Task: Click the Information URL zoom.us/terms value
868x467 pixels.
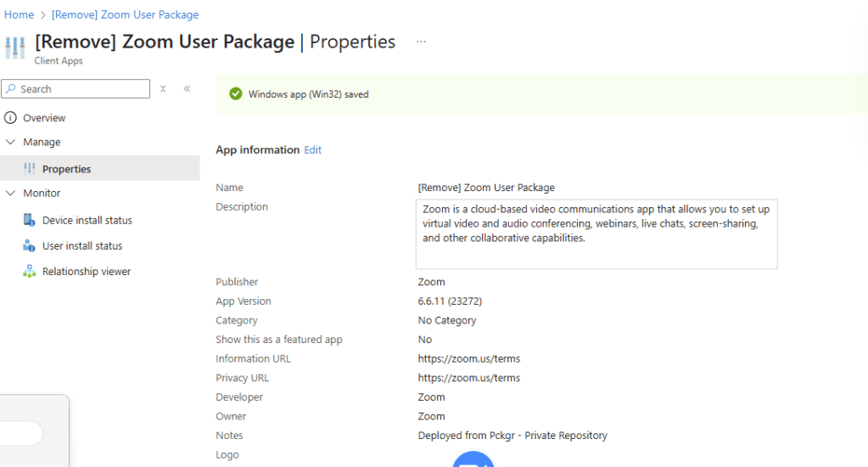Action: point(468,359)
